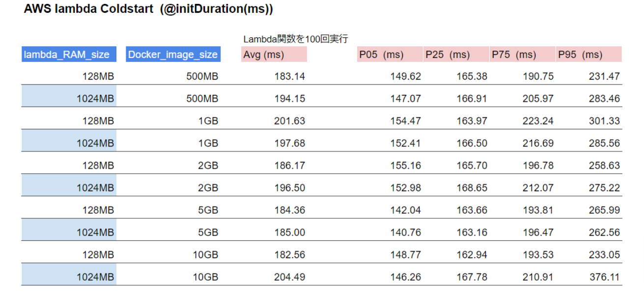Select the Avg value 184.36
The image size is (644, 295).
pos(289,210)
